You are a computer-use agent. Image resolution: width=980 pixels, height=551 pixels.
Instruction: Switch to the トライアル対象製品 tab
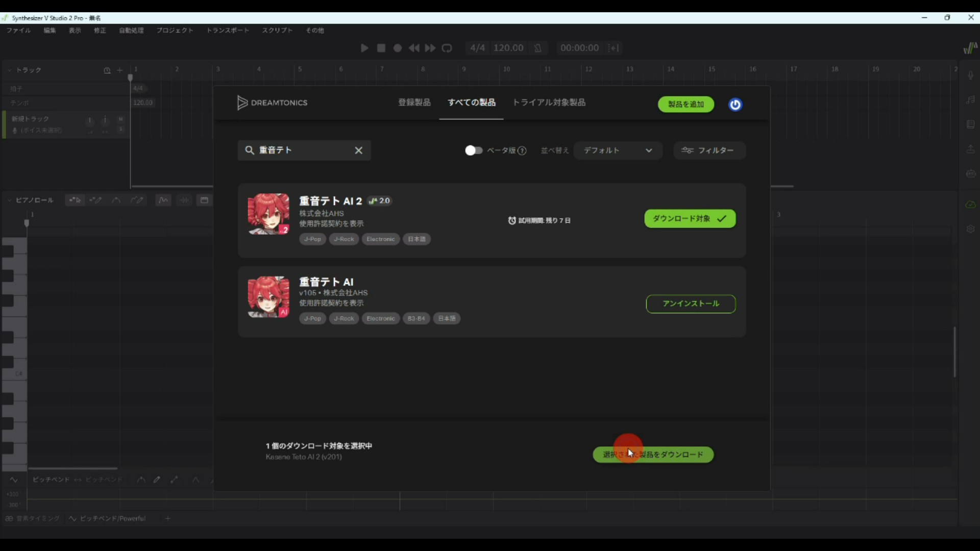(x=549, y=103)
